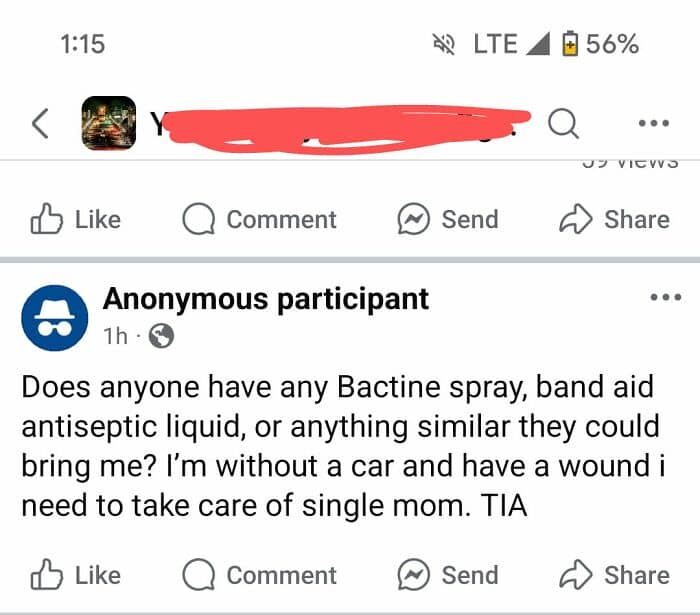Share the upper post
Viewport: 700px width, 615px height.
(x=614, y=219)
